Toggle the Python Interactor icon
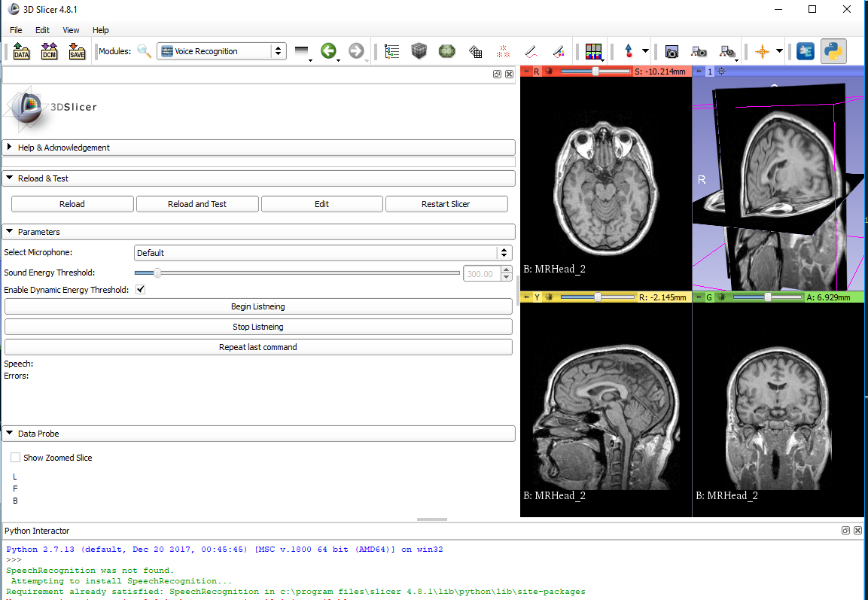 (x=833, y=51)
